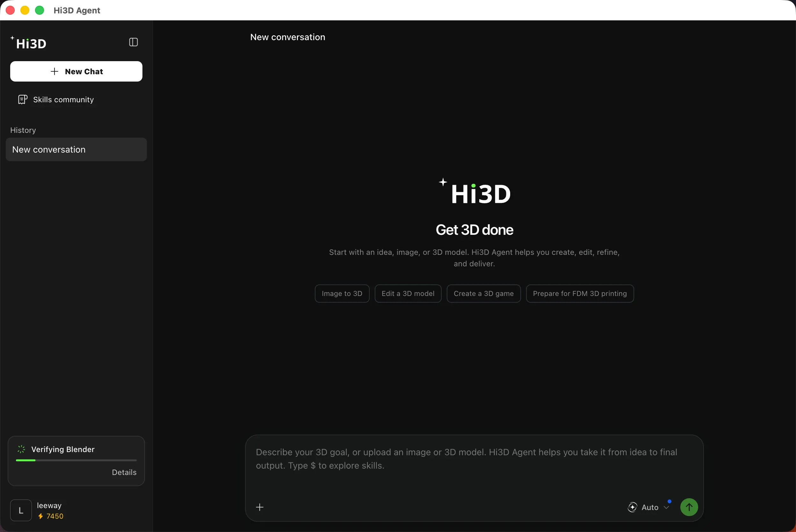The width and height of the screenshot is (796, 532).
Task: Maximize the Hi3D Agent window
Action: click(40, 10)
